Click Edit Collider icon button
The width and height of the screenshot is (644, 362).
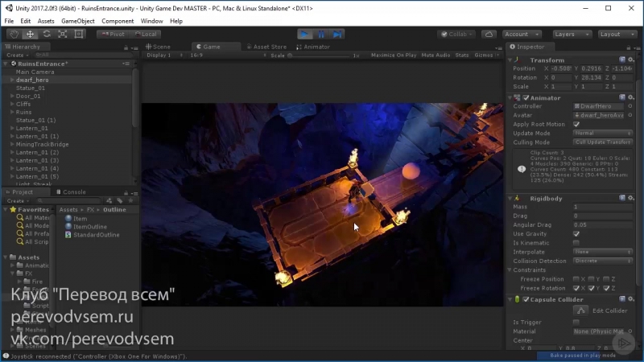tap(580, 311)
